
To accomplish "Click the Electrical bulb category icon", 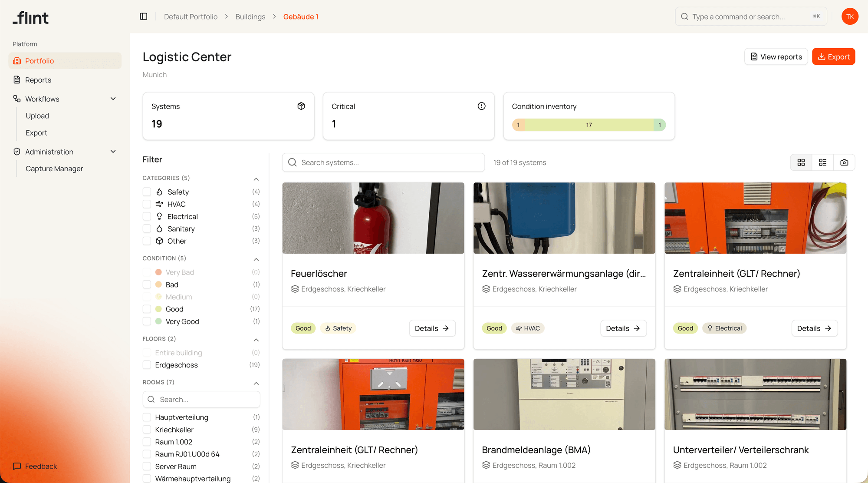I will coord(159,216).
